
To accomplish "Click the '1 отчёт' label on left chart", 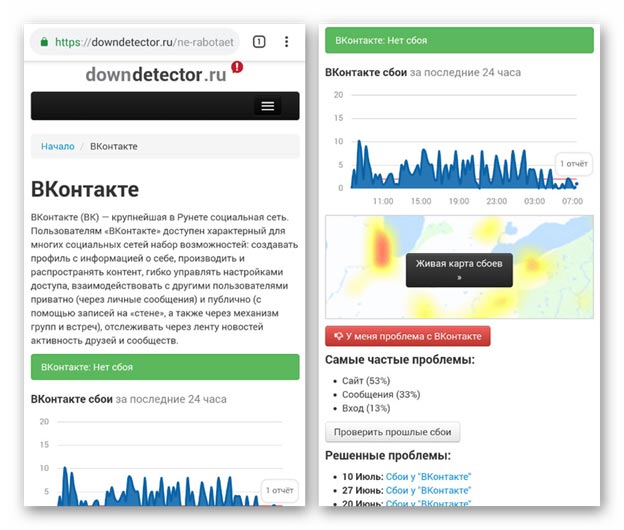I will coord(279,490).
